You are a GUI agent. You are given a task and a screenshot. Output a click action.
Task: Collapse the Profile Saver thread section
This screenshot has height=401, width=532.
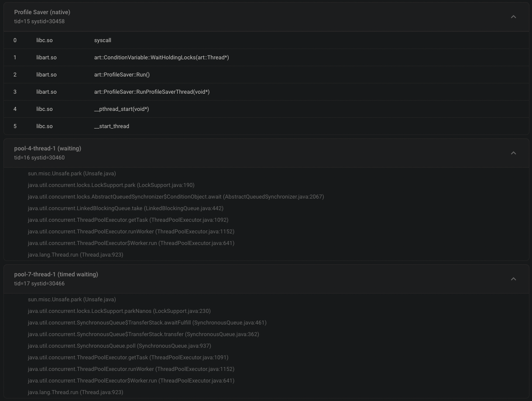pyautogui.click(x=514, y=16)
